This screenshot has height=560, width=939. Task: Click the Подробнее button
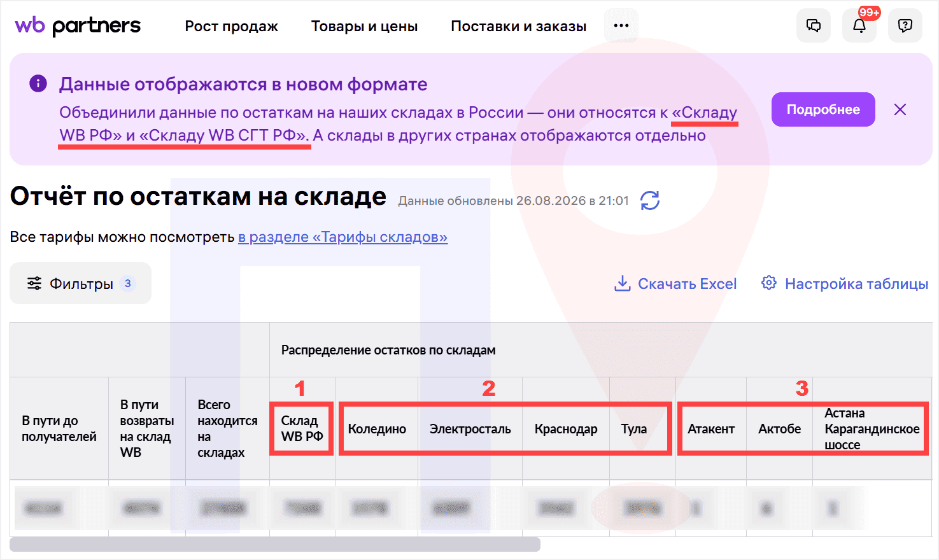click(823, 109)
